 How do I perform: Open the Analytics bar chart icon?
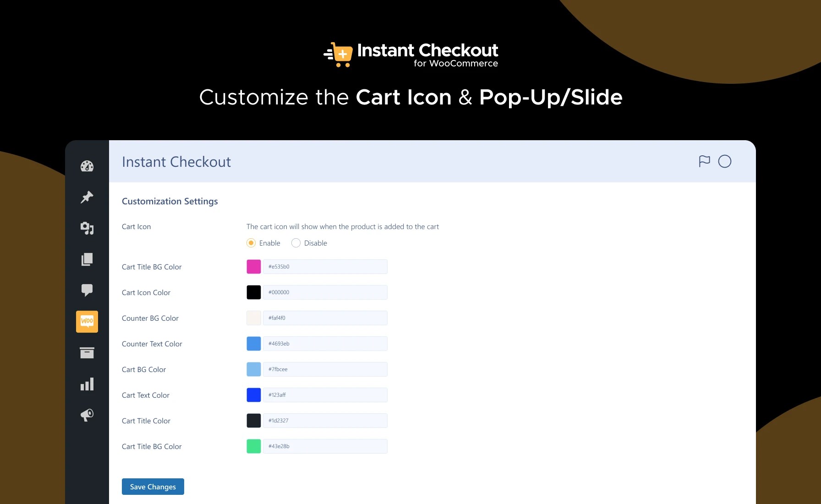87,384
